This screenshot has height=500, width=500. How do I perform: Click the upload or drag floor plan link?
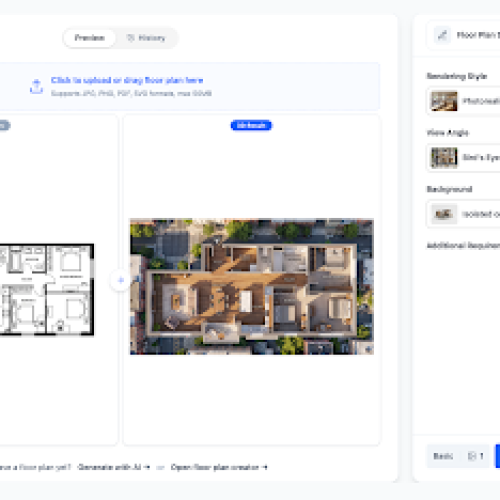[x=127, y=80]
